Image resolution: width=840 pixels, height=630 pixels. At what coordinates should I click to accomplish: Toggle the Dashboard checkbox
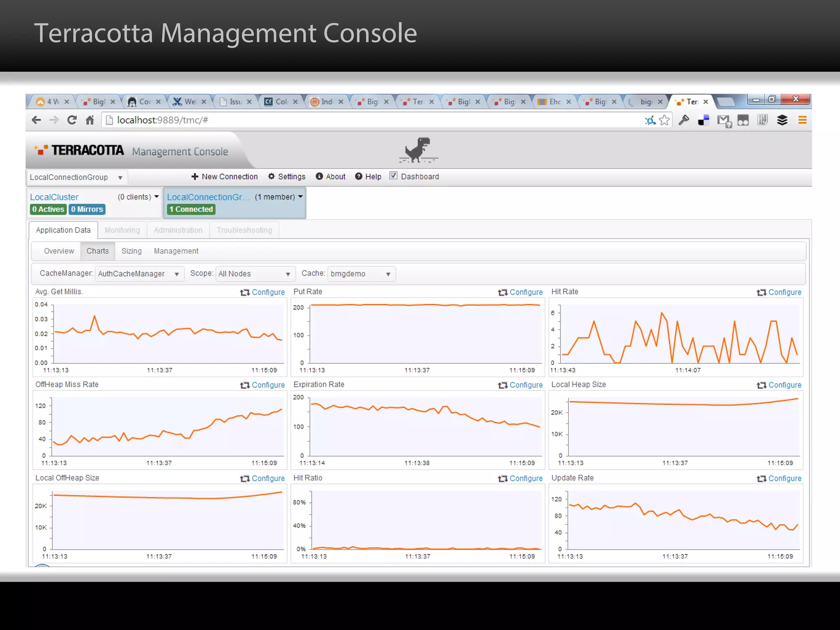tap(393, 176)
